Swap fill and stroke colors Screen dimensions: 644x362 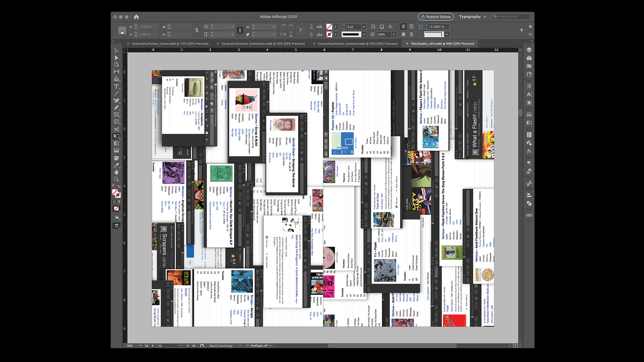(x=119, y=187)
